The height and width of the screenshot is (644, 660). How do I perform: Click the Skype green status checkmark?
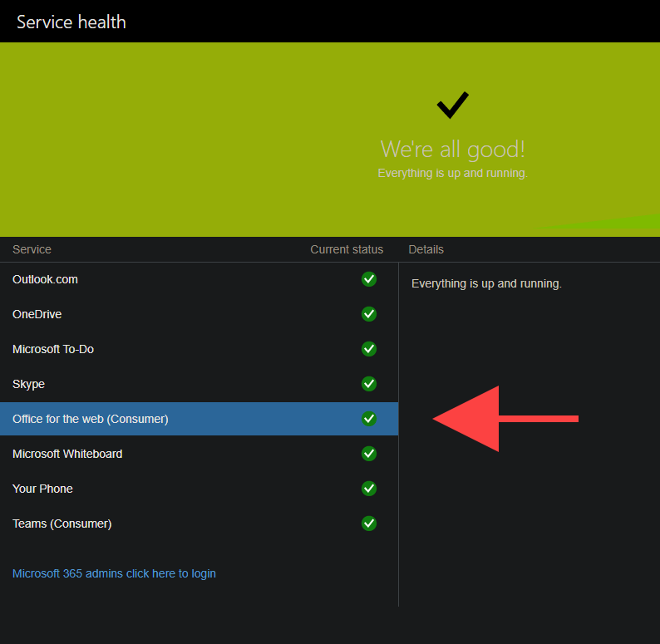pos(369,384)
